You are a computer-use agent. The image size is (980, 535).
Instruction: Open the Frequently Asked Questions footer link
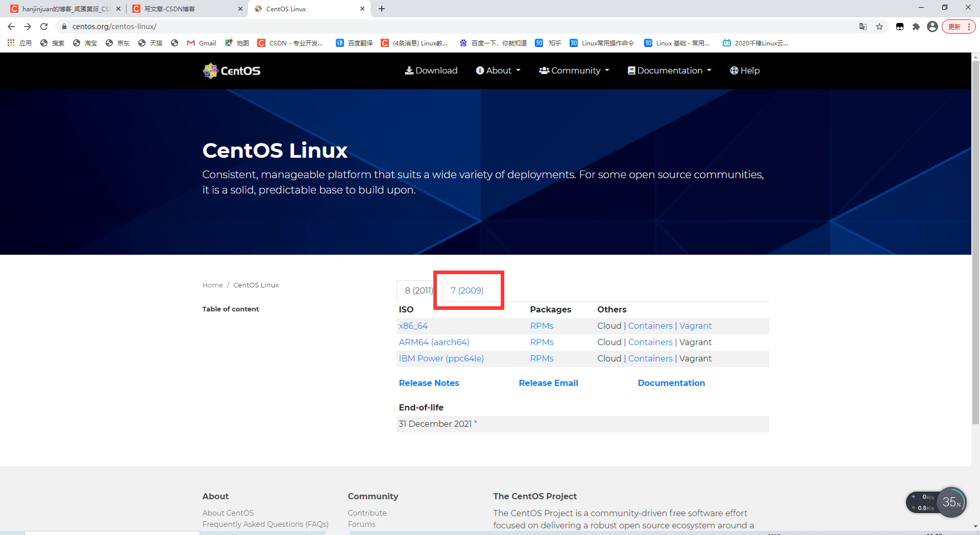[x=265, y=524]
